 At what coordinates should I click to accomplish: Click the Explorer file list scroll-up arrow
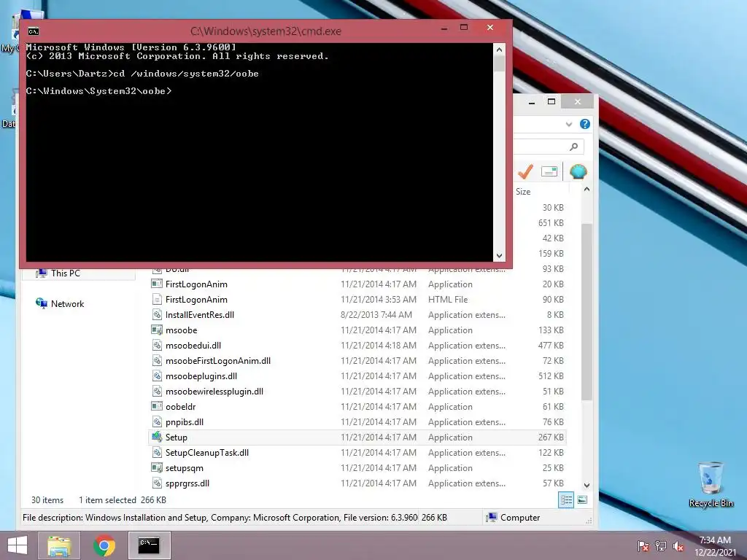(587, 190)
